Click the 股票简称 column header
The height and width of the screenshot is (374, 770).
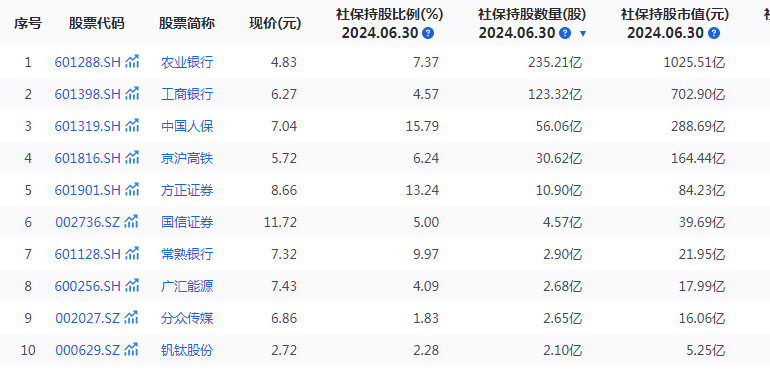187,24
